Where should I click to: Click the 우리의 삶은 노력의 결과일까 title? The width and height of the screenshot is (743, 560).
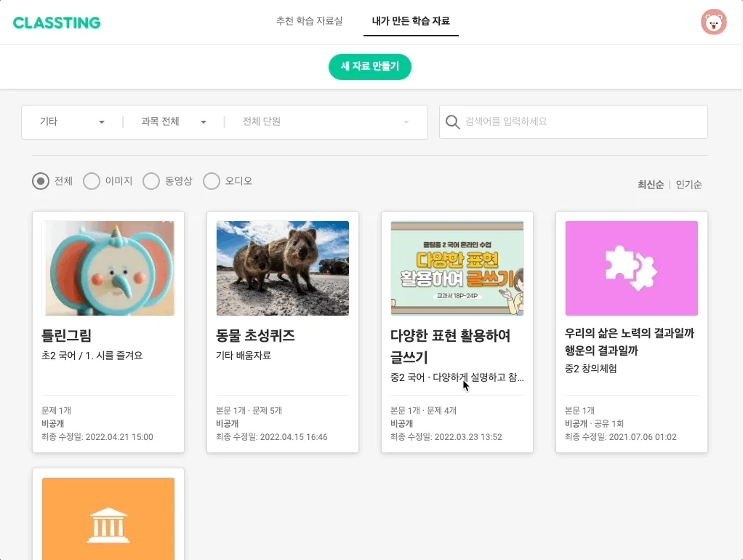tap(630, 342)
